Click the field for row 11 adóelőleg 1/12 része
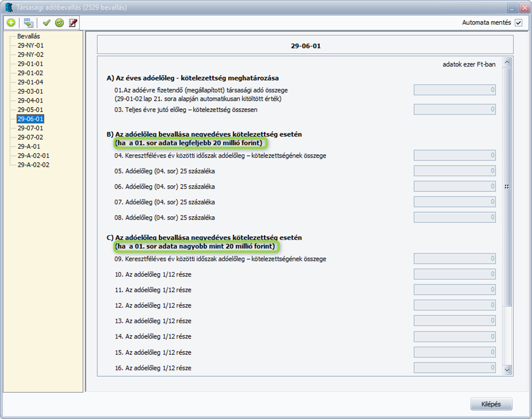This screenshot has height=419, width=532. [455, 289]
